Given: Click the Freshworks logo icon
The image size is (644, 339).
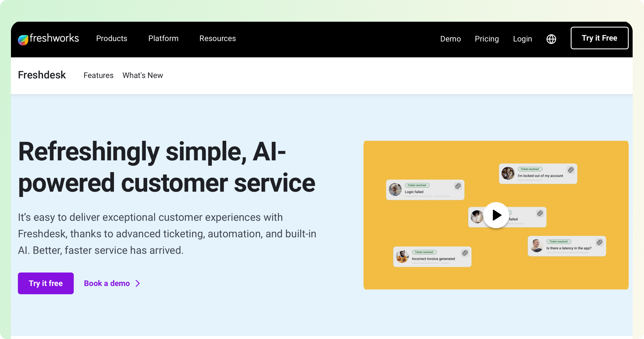Looking at the screenshot, I should pyautogui.click(x=23, y=40).
